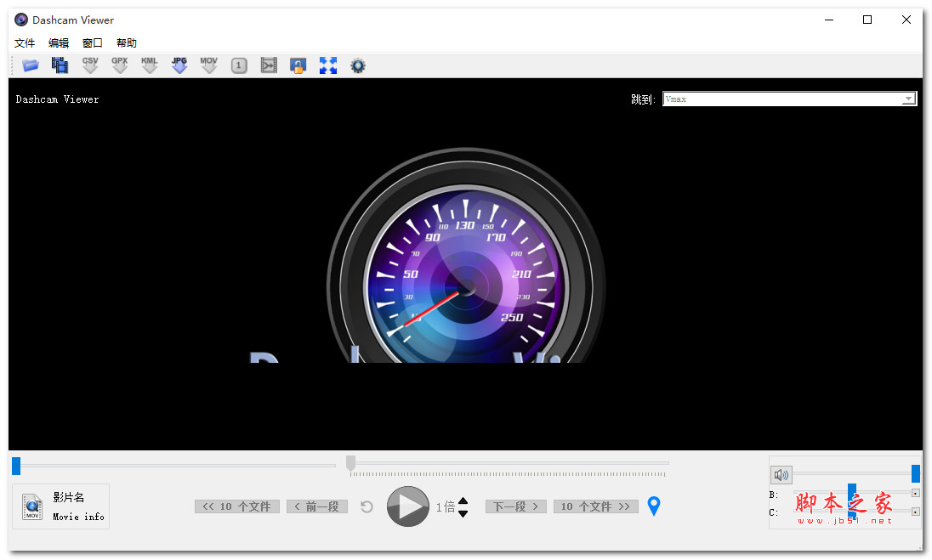Toggle single-window mode with the '1' button
The height and width of the screenshot is (560, 932).
[x=239, y=65]
